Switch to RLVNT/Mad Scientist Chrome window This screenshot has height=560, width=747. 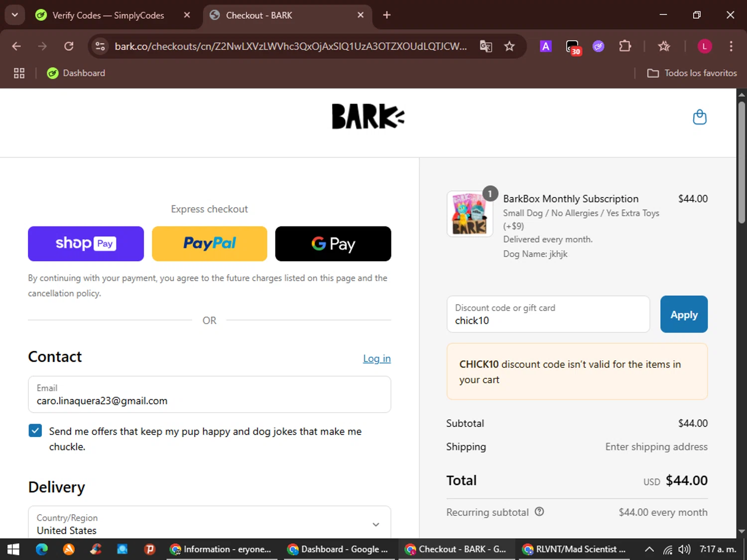[x=574, y=549]
